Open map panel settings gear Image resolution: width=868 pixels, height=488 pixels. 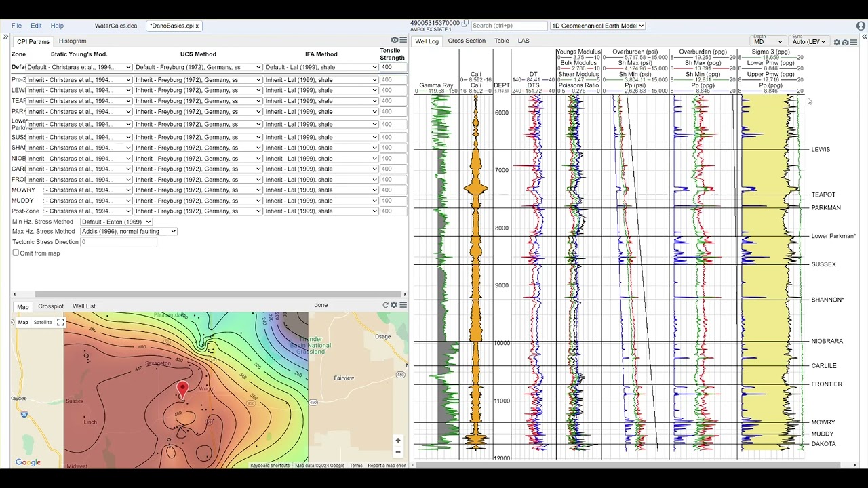coord(394,305)
